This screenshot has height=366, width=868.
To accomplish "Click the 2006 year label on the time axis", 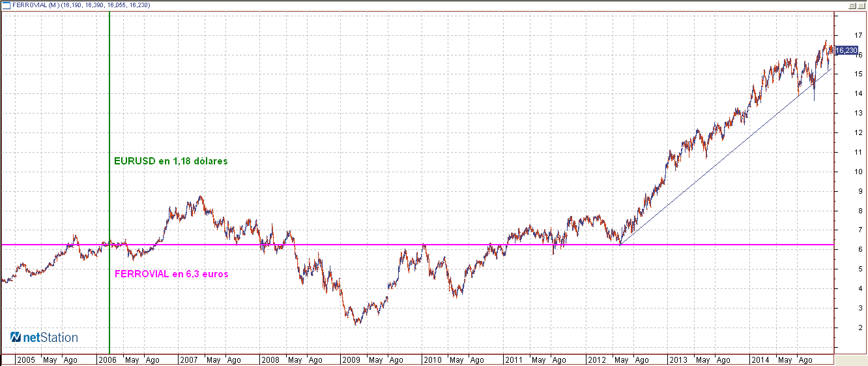I will [x=108, y=359].
